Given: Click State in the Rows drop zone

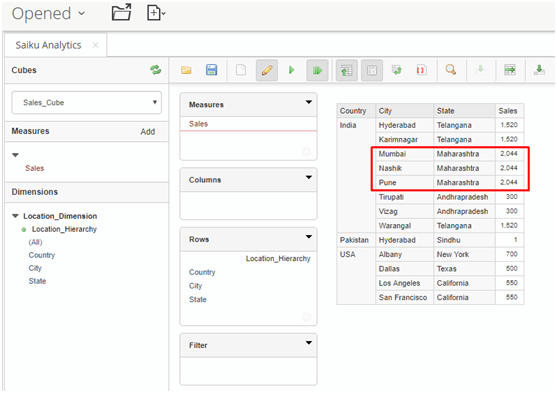Looking at the screenshot, I should [x=198, y=300].
